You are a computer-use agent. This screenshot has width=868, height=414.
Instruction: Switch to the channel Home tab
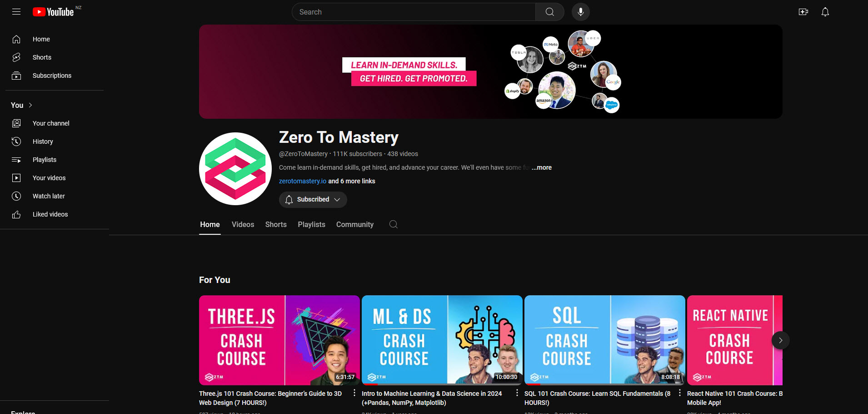(210, 225)
